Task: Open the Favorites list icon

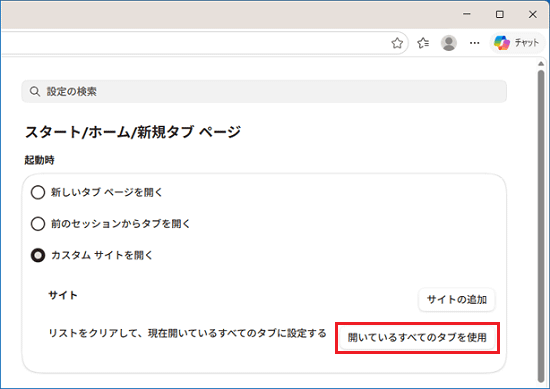Action: pyautogui.click(x=423, y=43)
